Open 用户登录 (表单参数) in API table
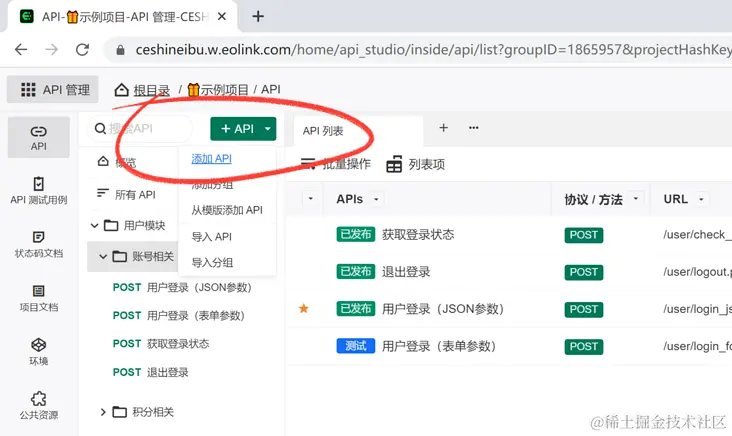The height and width of the screenshot is (436, 732). point(439,346)
